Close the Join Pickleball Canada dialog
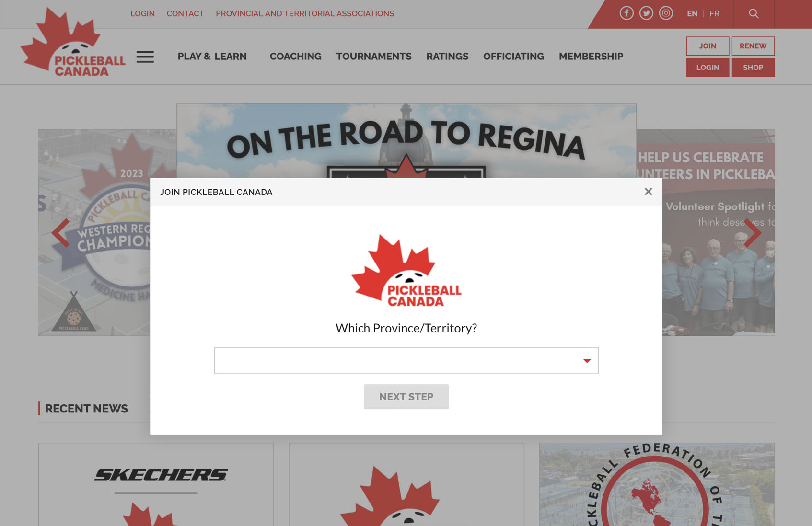The height and width of the screenshot is (526, 812). click(648, 192)
